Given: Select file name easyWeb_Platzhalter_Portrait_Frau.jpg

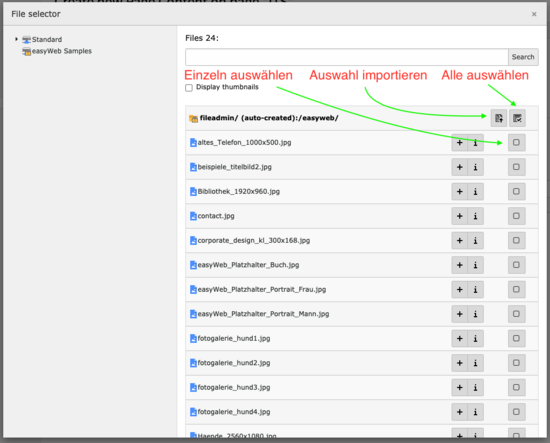Looking at the screenshot, I should coord(262,289).
